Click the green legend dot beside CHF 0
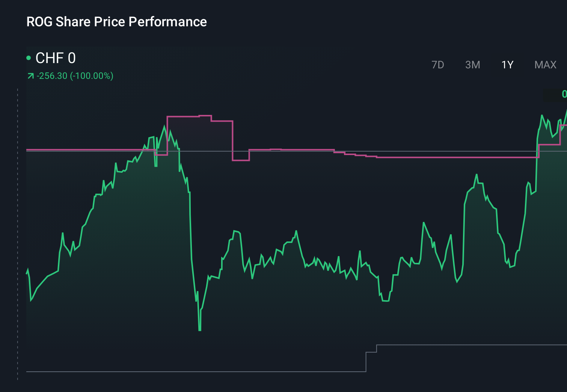567x392 pixels. point(28,57)
